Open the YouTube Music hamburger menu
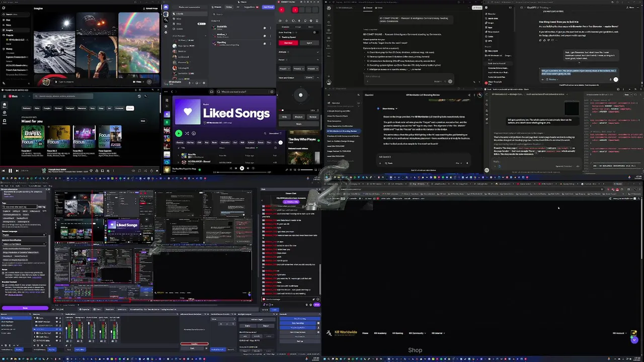Screen dimensions: 644x362 pyautogui.click(x=5, y=96)
